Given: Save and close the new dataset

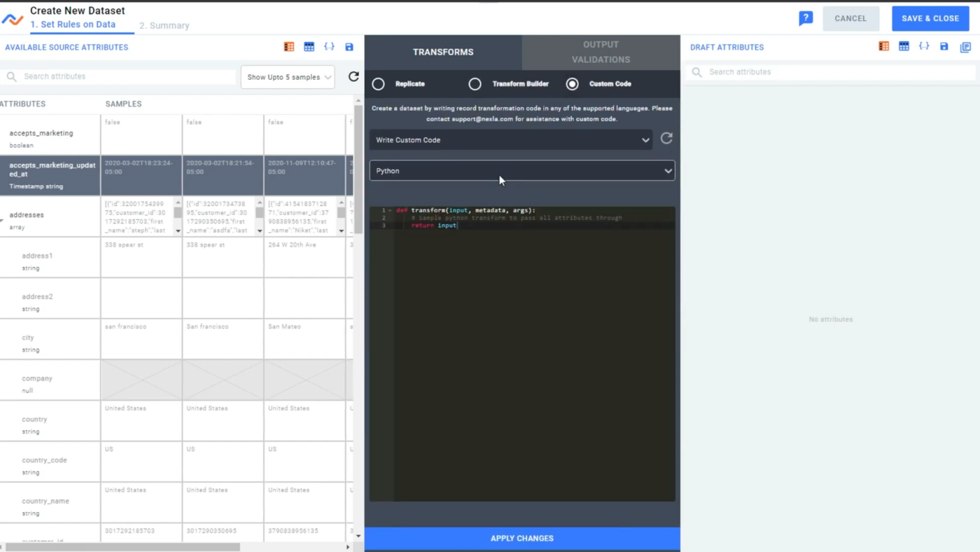Looking at the screenshot, I should 930,18.
